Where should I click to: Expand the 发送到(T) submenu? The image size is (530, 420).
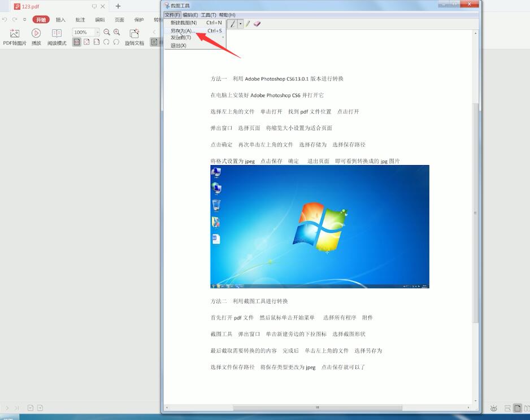click(196, 37)
